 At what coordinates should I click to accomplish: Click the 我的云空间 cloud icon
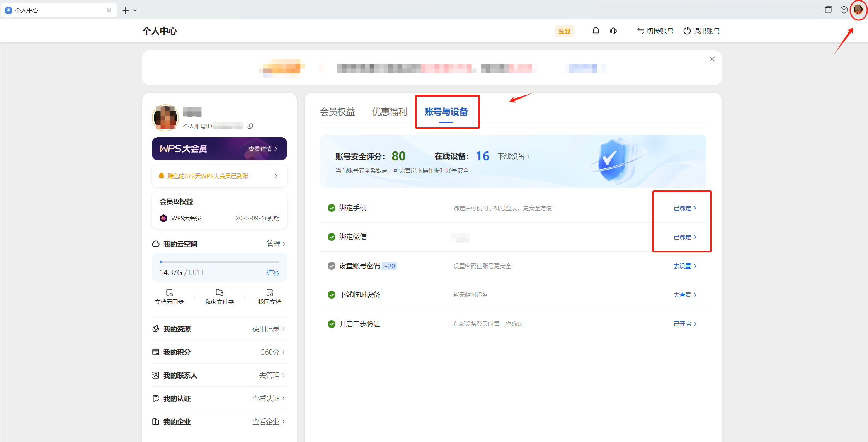[156, 244]
